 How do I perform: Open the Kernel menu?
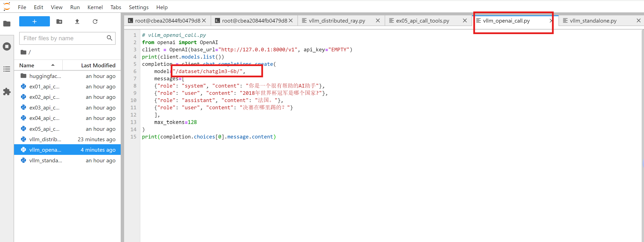(95, 7)
